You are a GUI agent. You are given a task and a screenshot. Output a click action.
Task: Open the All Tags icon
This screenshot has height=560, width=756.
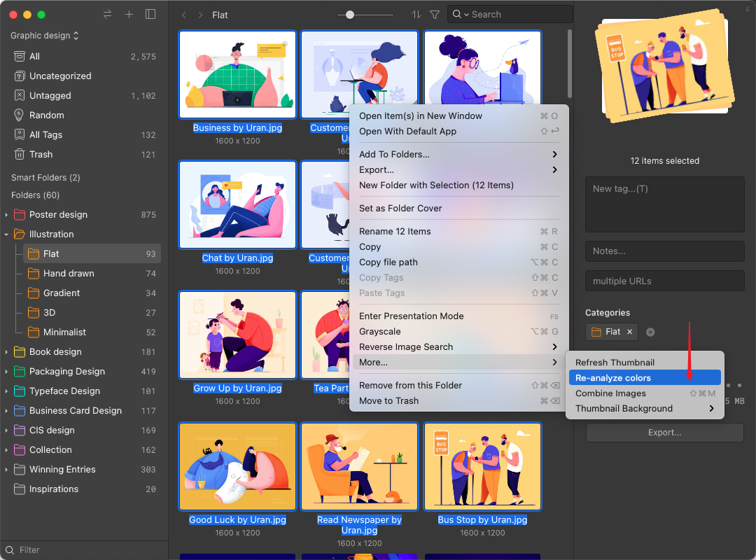[x=20, y=134]
